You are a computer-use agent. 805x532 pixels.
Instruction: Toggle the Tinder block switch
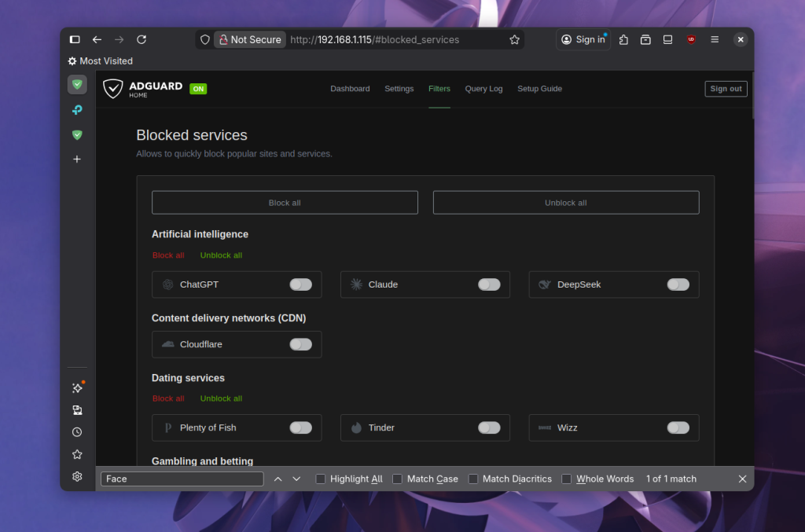coord(489,427)
